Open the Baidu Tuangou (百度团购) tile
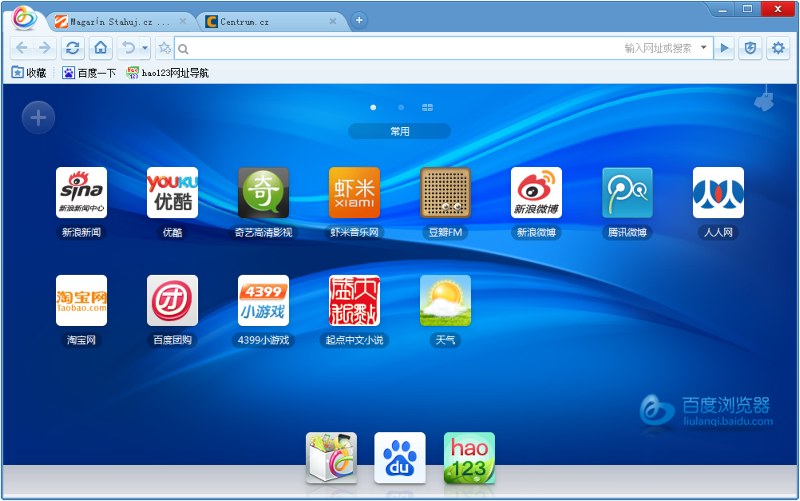Image resolution: width=800 pixels, height=501 pixels. pos(172,300)
